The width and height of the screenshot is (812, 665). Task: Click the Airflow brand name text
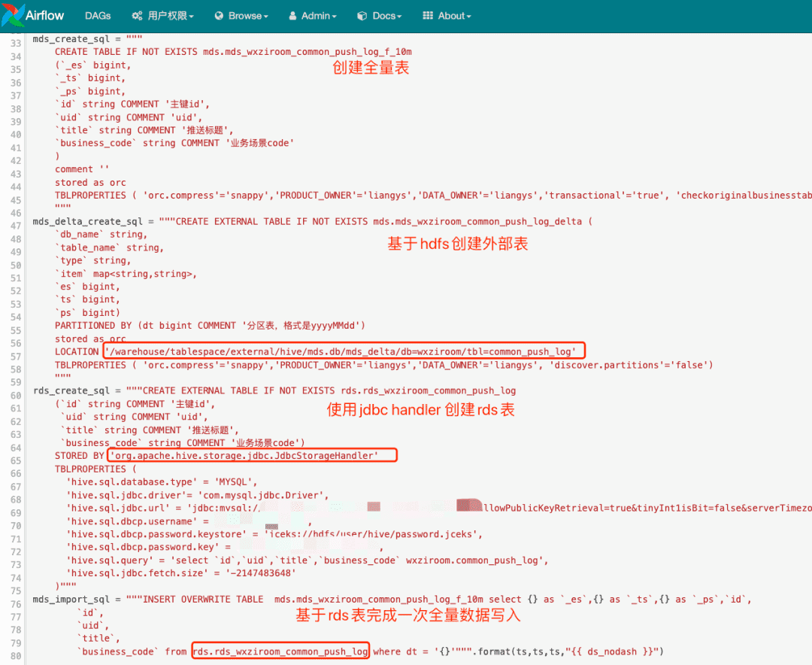[x=44, y=15]
